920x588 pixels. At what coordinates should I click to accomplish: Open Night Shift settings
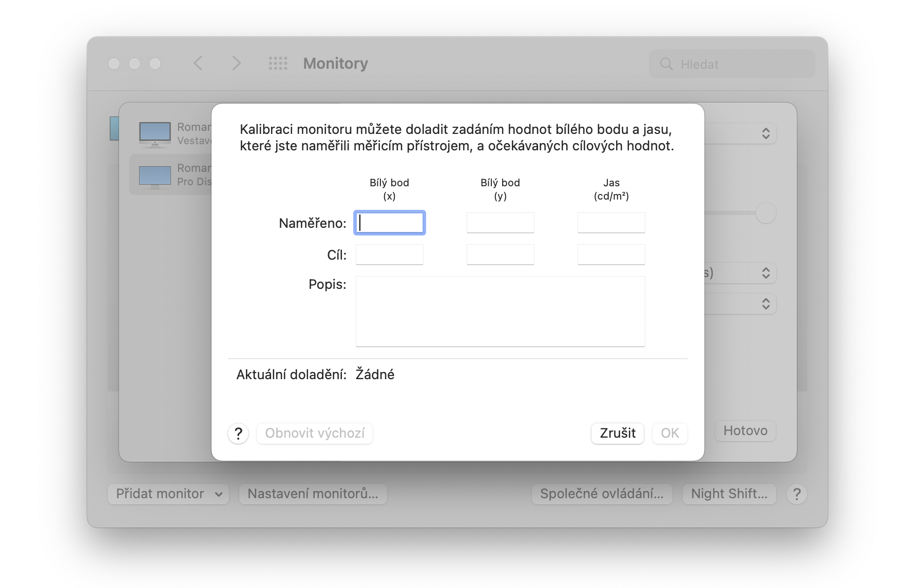(x=729, y=494)
